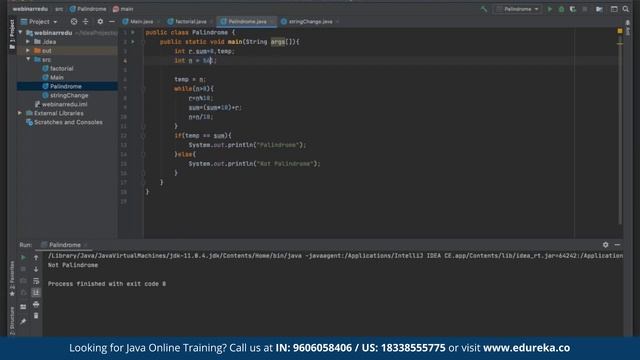Select the out folder row
Image resolution: width=640 pixels, height=360 pixels.
[67, 51]
